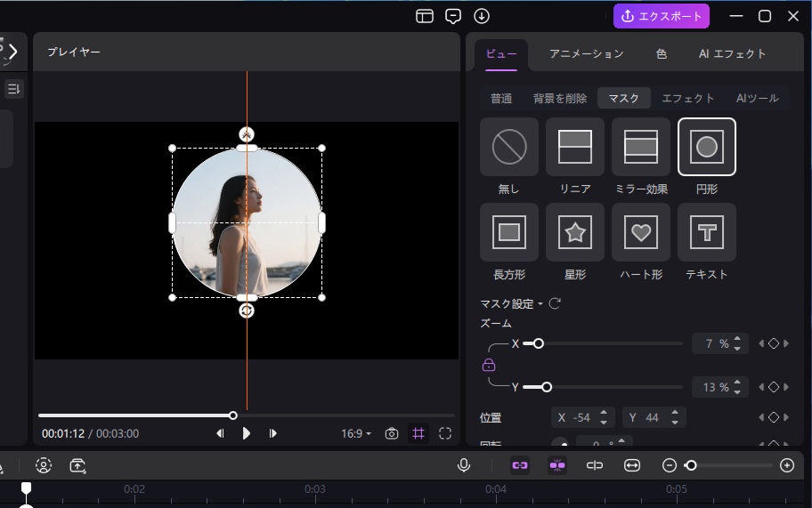Open the 16:9 aspect ratio dropdown
Image resolution: width=812 pixels, height=508 pixels.
(356, 433)
